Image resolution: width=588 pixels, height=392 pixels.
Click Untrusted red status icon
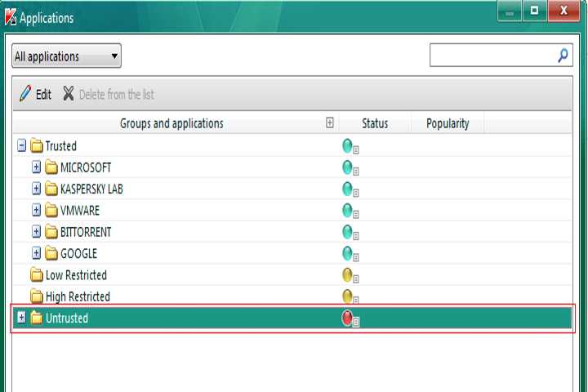(350, 318)
